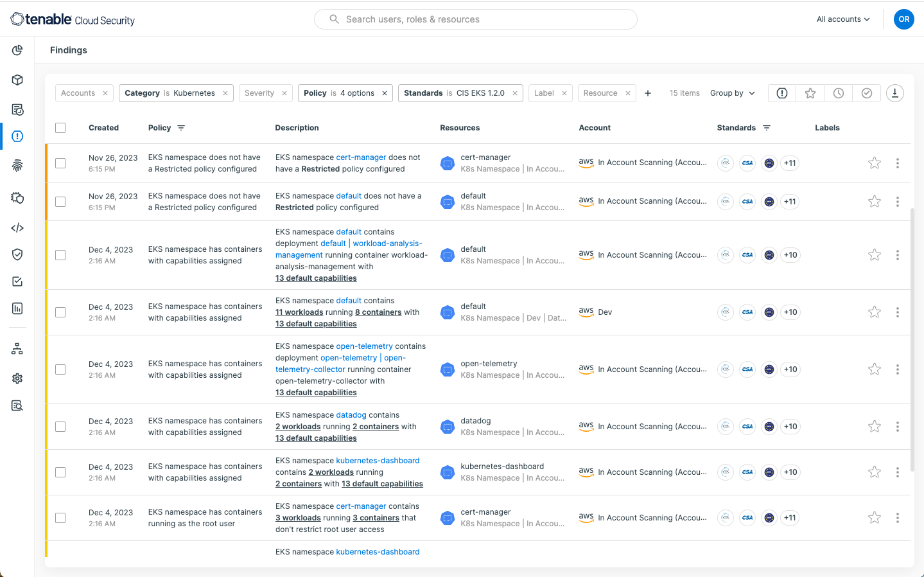Open the datadog namespace link in description
This screenshot has height=577, width=924.
[x=351, y=415]
